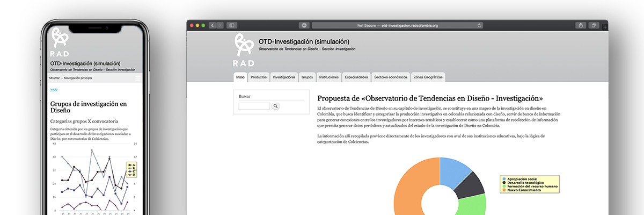Image resolution: width=644 pixels, height=215 pixels.
Task: Click the privacy shield icon left of address bar
Action: tap(304, 25)
